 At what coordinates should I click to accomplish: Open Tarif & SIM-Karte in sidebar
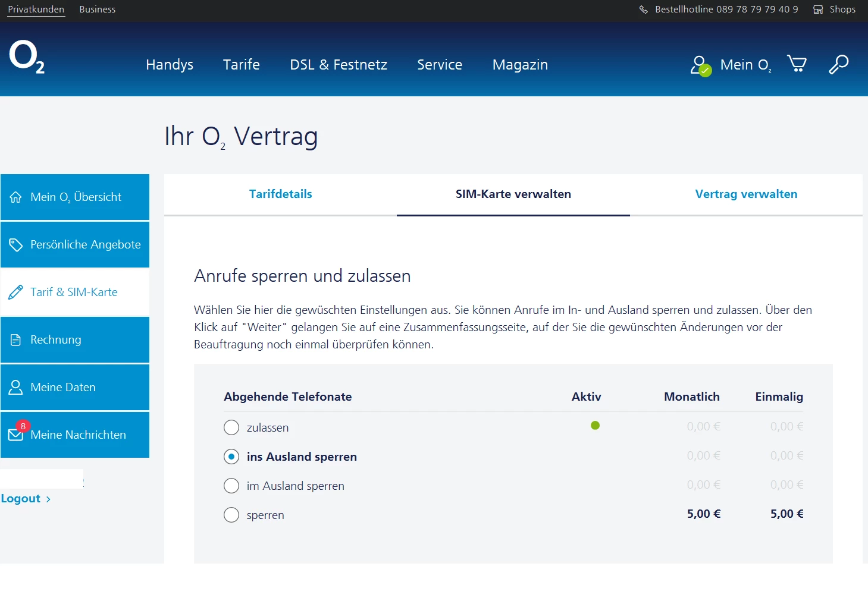tap(75, 292)
